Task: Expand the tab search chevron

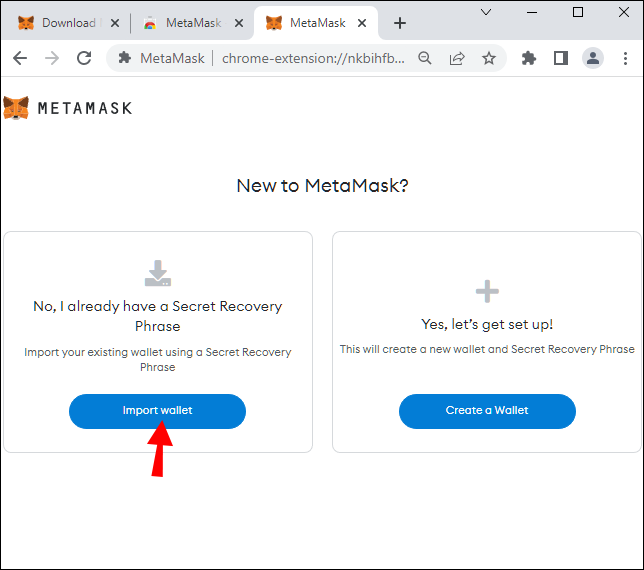Action: click(x=486, y=12)
